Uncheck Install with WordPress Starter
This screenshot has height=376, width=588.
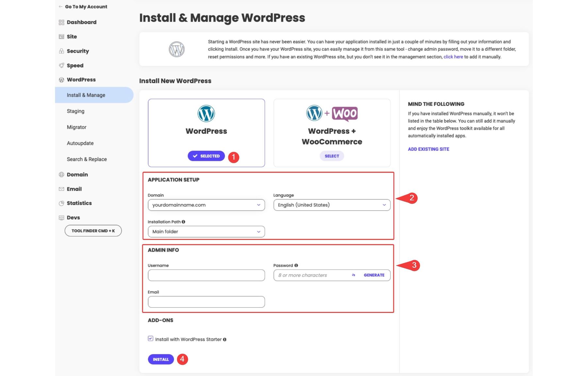click(x=150, y=339)
